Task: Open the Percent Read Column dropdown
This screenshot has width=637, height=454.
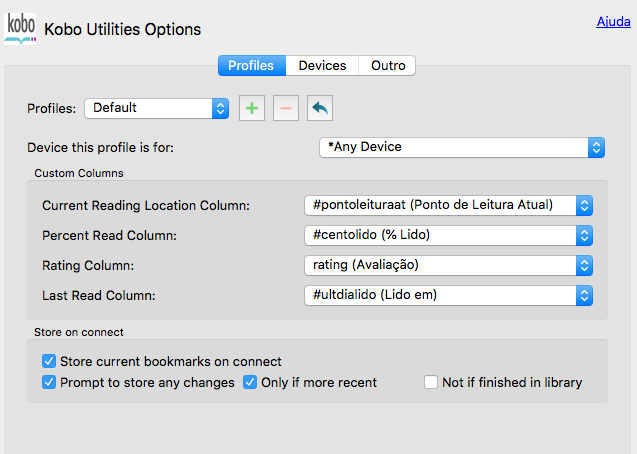Action: pos(449,235)
